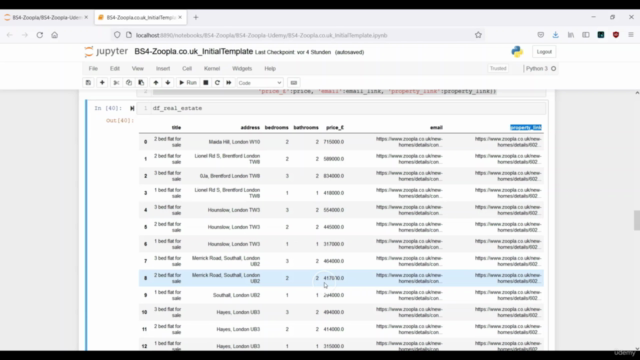Click the bedrooms column header
640x360 pixels.
276,128
